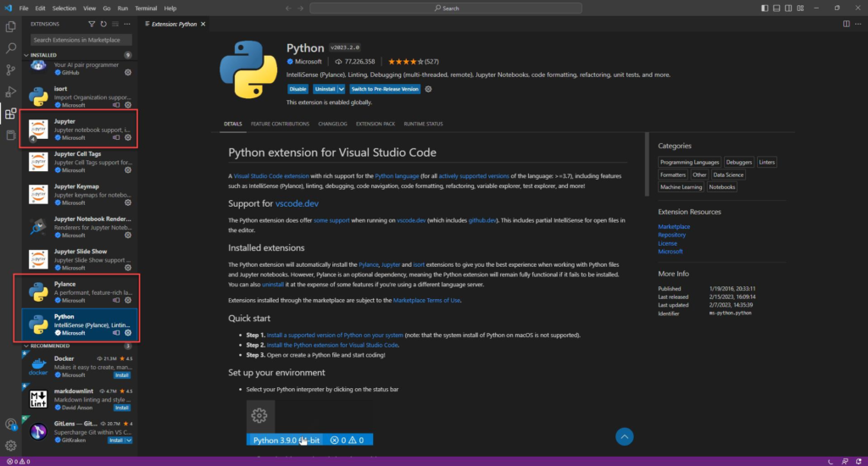Open Marketplace Terms of Use link
Screen dimensions: 868x466
point(426,301)
